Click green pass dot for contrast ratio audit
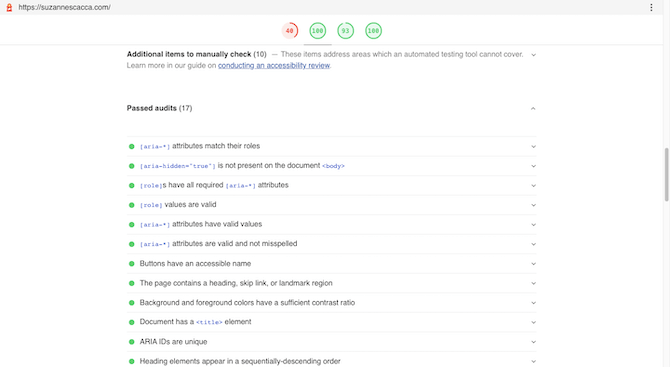 point(132,303)
